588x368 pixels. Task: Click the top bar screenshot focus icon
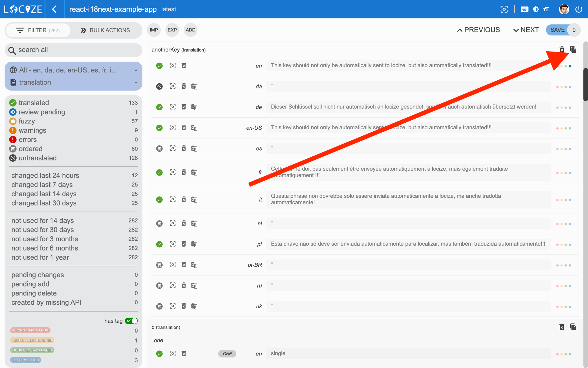click(504, 9)
